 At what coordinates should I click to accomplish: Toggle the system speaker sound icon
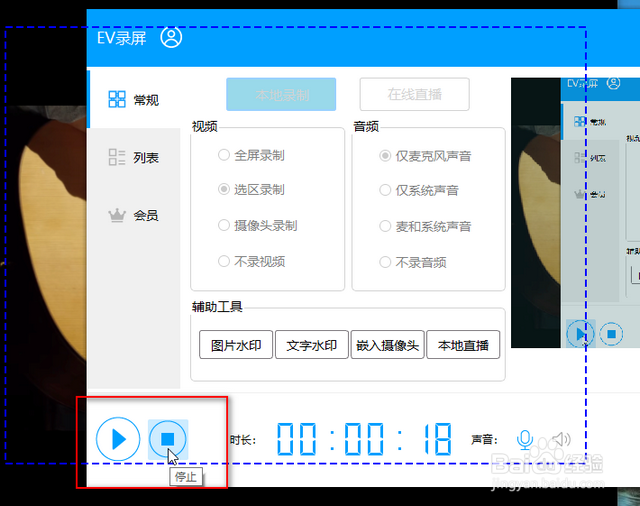561,439
